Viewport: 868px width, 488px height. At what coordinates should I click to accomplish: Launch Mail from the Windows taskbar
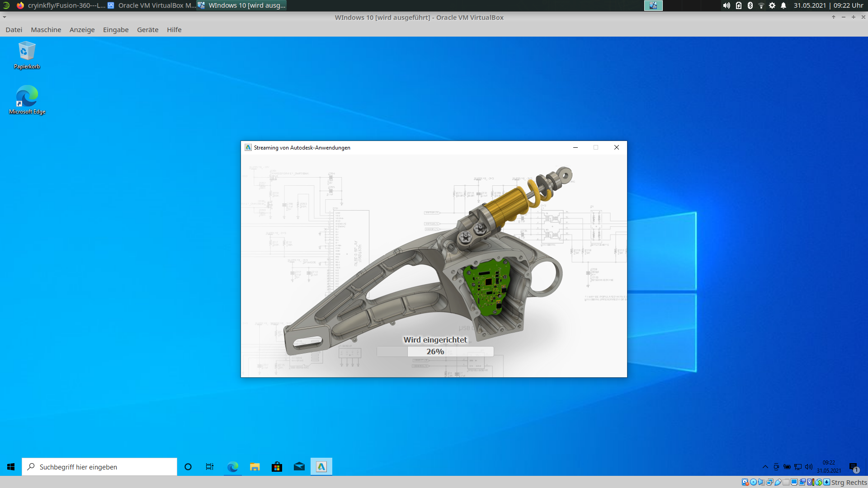tap(299, 466)
